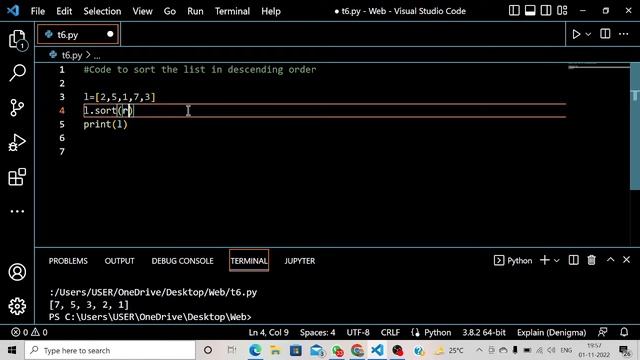
Task: Select the Python terminal instance
Action: pos(513,260)
